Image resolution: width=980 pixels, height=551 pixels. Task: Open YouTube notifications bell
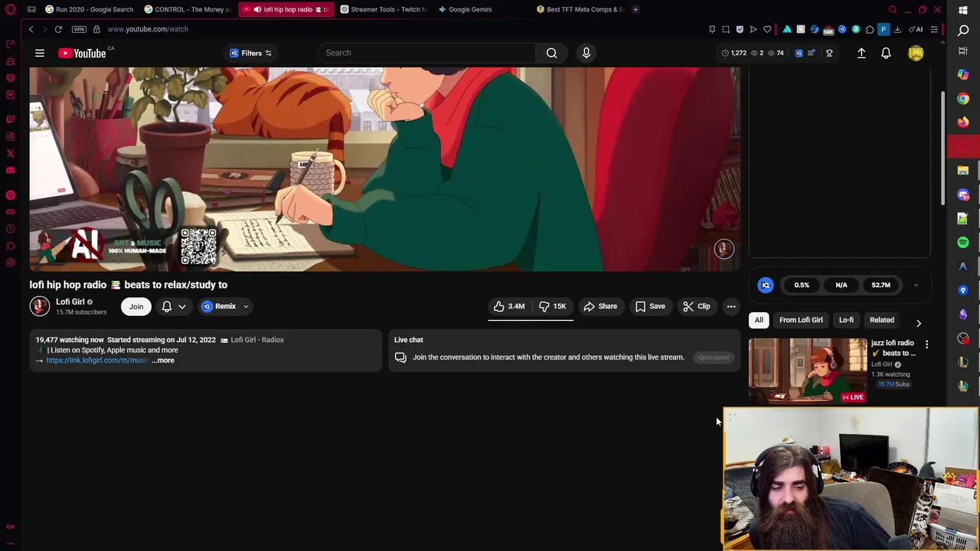(886, 53)
